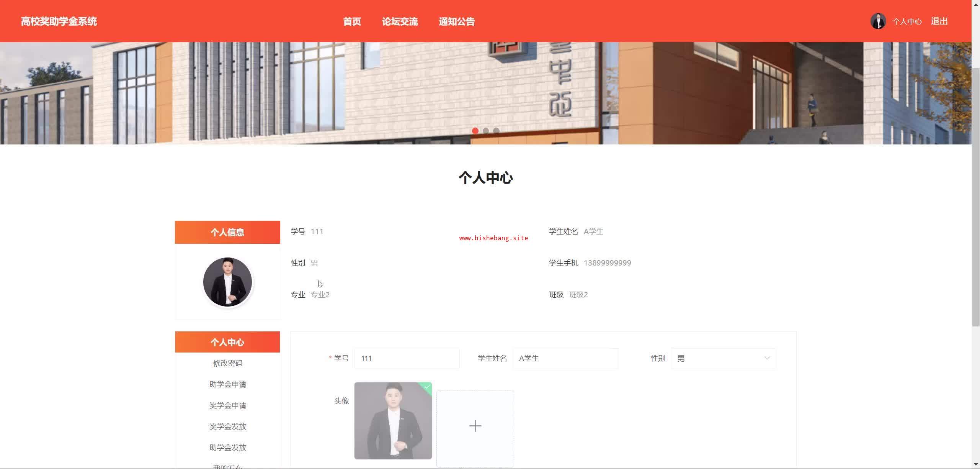Click the chevron arrow in 性别 select
Screen dimensions: 980x469
click(767, 358)
